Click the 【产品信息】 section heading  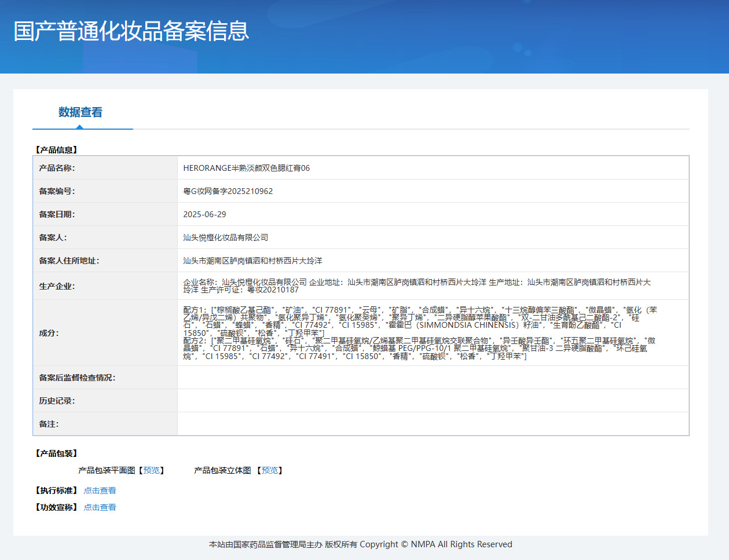56,150
